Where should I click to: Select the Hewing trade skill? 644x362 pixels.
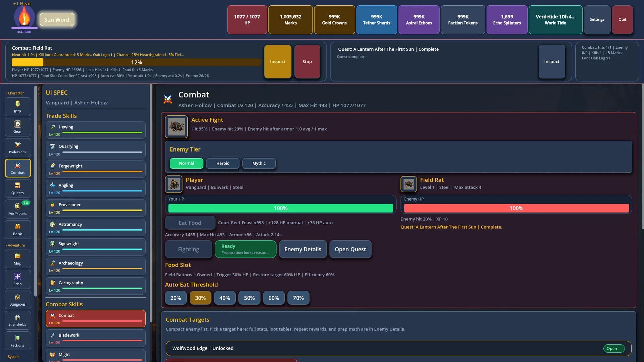(96, 130)
